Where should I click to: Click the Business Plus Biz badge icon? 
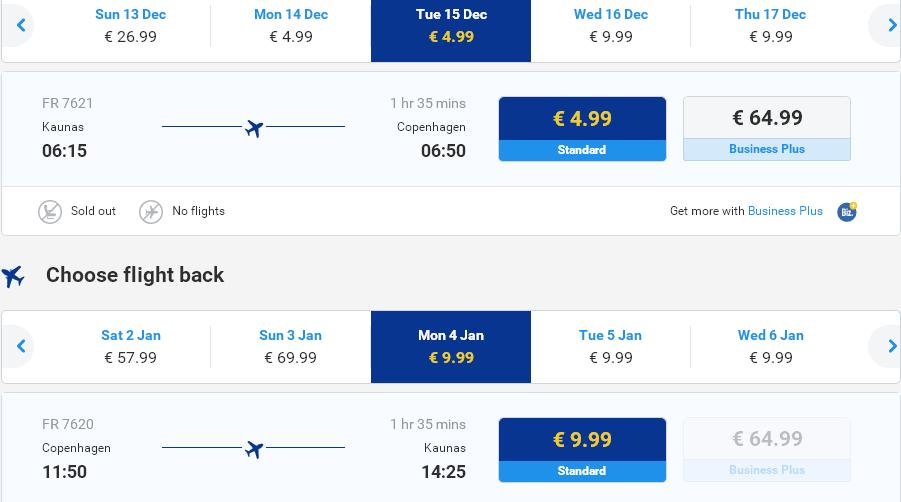(x=846, y=211)
